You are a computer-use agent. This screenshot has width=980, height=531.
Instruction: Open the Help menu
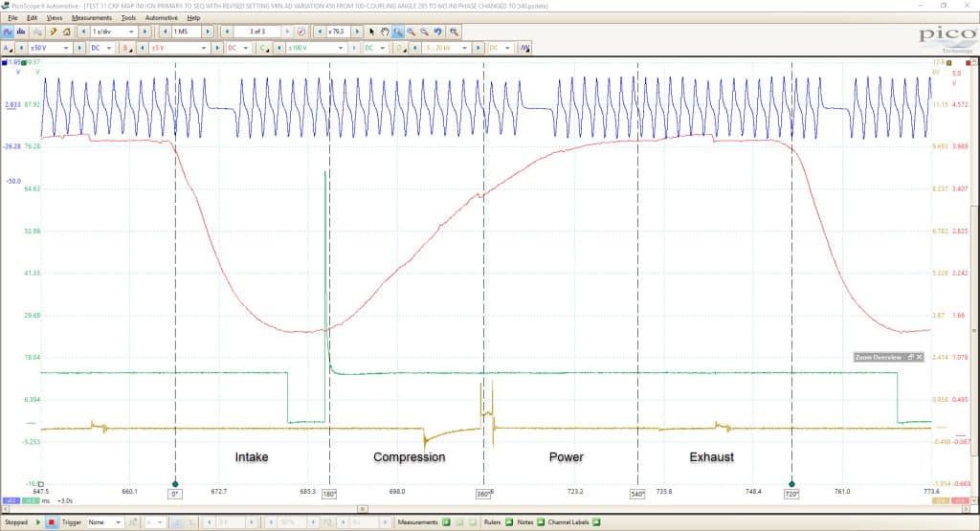click(x=193, y=18)
